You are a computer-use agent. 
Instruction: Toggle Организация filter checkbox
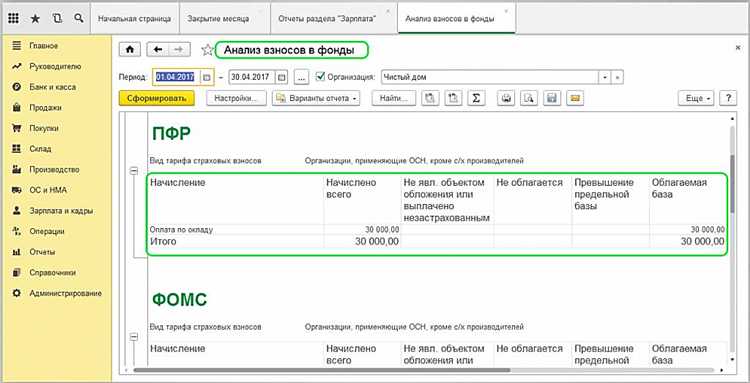pos(320,77)
